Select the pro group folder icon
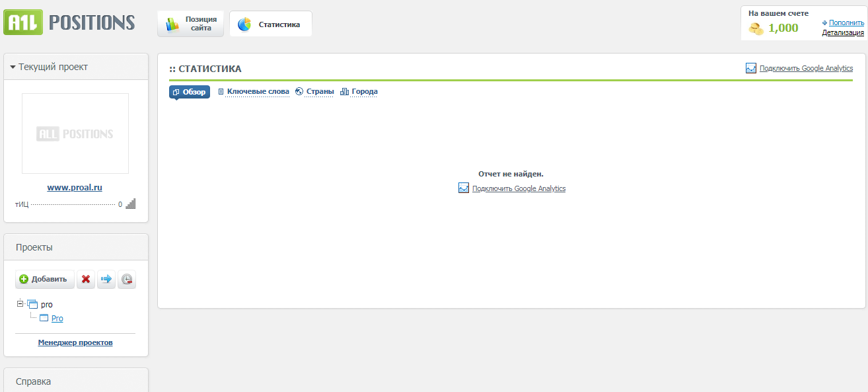The image size is (868, 392). (32, 304)
